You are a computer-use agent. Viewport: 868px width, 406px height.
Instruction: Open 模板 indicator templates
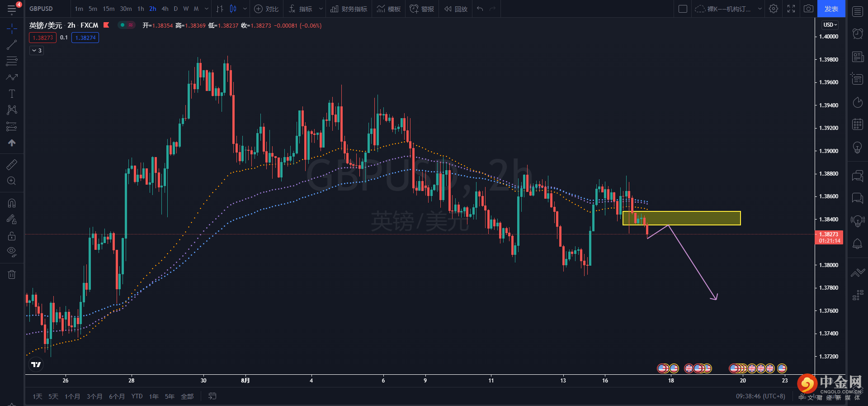point(389,9)
